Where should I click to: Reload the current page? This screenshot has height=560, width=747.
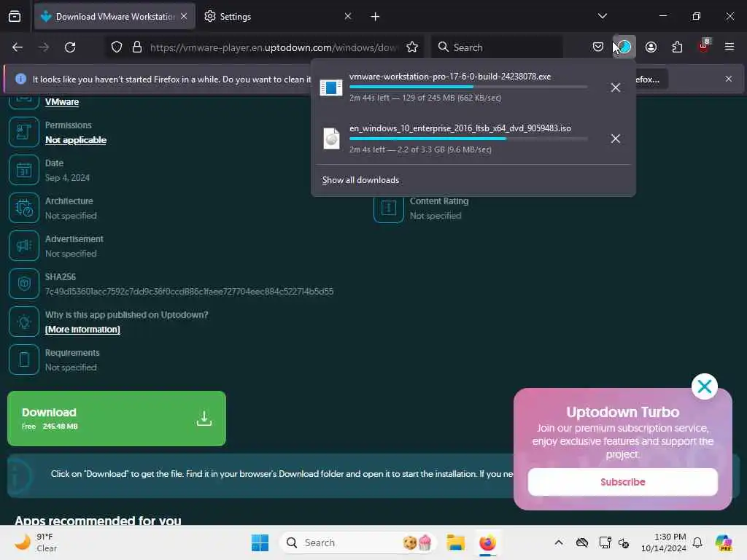pyautogui.click(x=70, y=47)
